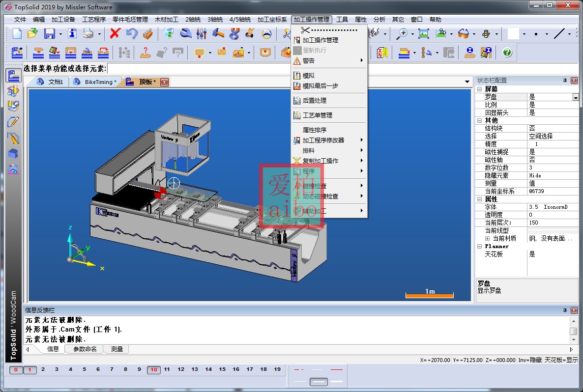
Task: Toggle layer 10 button
Action: pyautogui.click(x=154, y=370)
